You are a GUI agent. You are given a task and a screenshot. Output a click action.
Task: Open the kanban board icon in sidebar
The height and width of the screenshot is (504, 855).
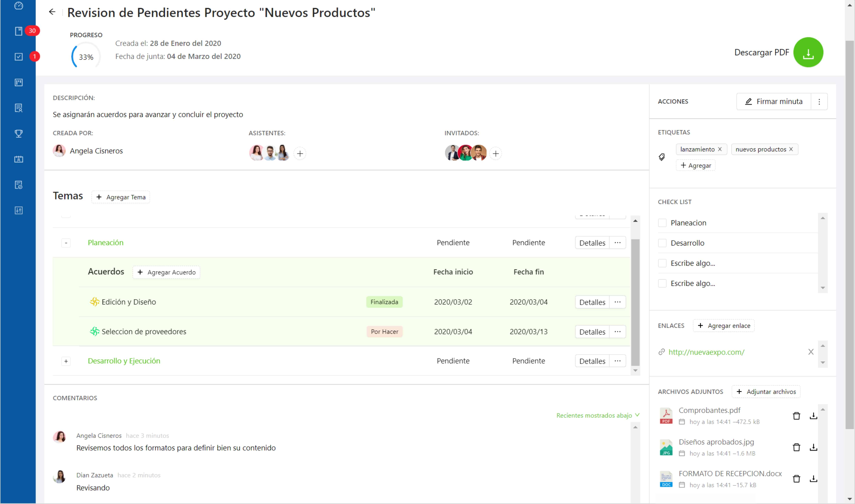click(19, 82)
